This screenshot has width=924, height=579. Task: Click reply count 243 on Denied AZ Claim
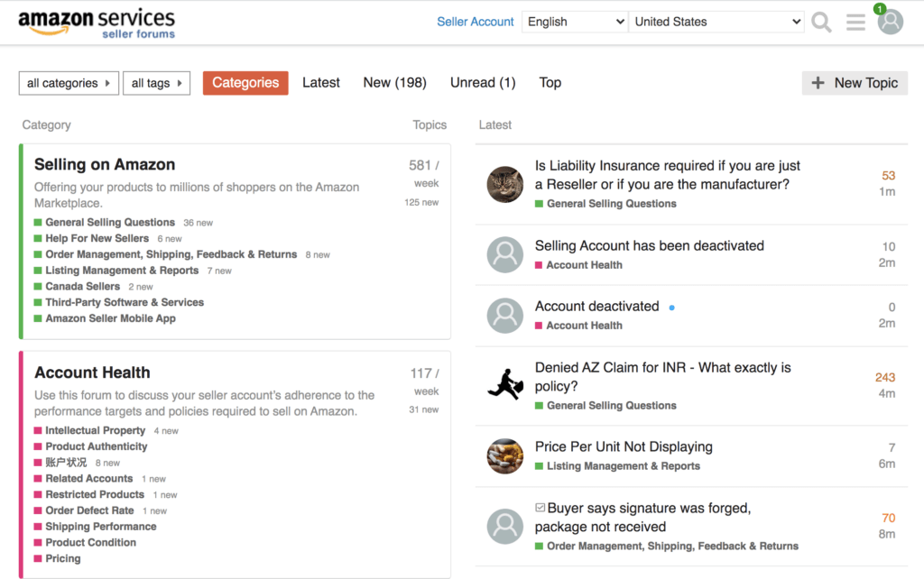(x=885, y=377)
